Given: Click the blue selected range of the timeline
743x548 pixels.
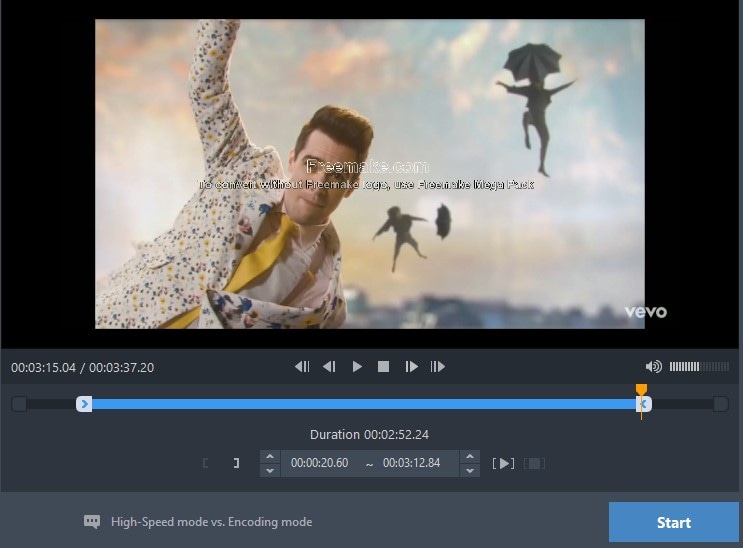Looking at the screenshot, I should (364, 404).
